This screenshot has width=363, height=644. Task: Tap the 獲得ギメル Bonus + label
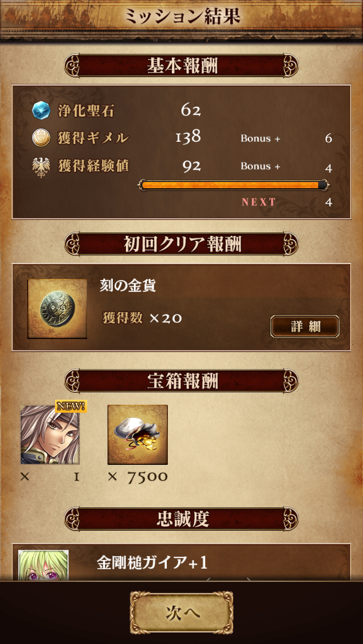(260, 139)
